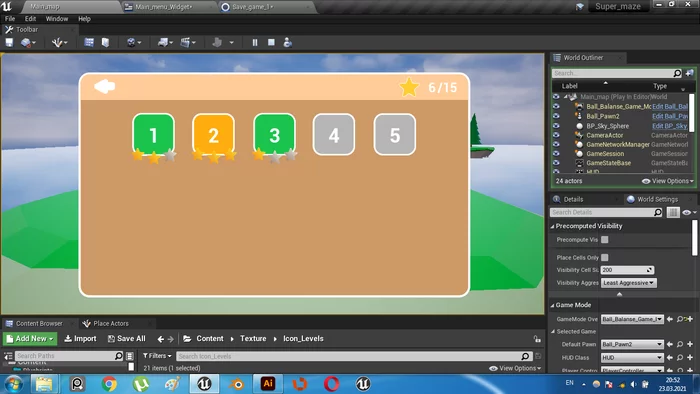The height and width of the screenshot is (394, 700).
Task: Browse to Default Pawn asset magnifier icon
Action: pyautogui.click(x=679, y=344)
